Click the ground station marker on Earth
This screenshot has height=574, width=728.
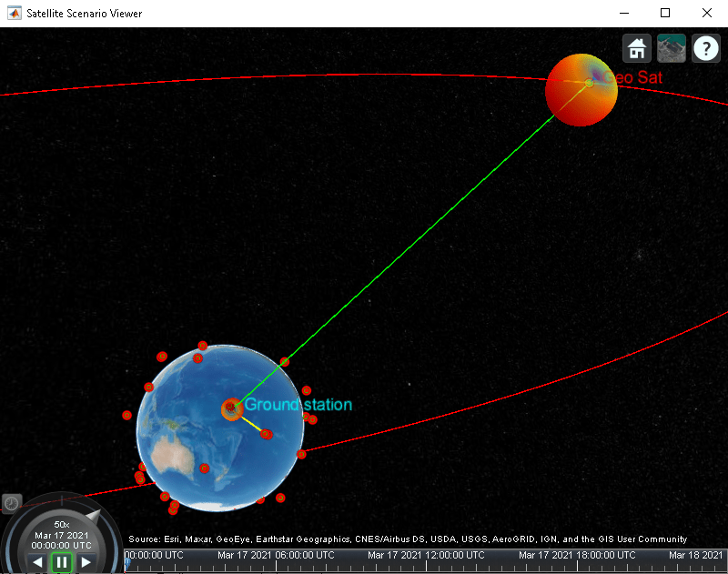click(x=231, y=408)
